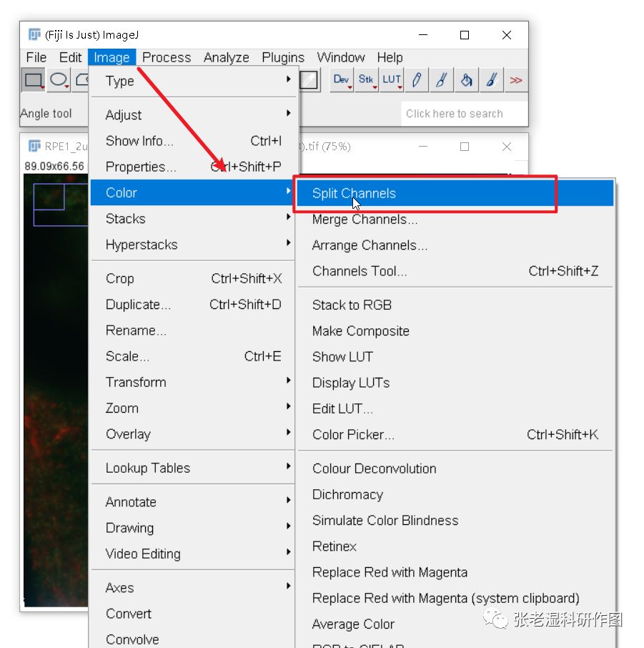Select Colour Deconvolution
Screen dimensions: 644x648
[455, 468]
